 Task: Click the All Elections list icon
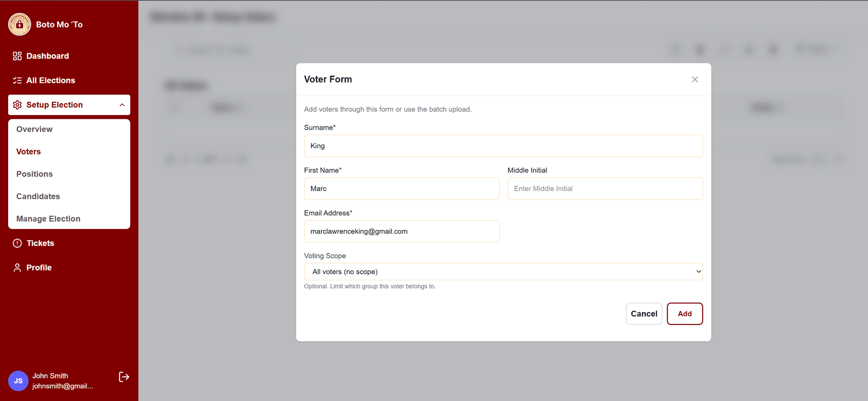click(17, 80)
